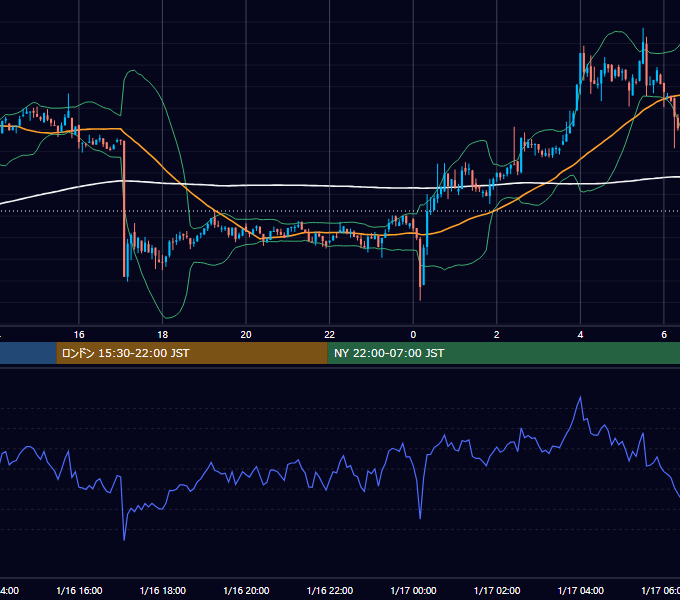
Task: Click the 1/16 18:00 label on indicator axis
Action: click(x=163, y=590)
